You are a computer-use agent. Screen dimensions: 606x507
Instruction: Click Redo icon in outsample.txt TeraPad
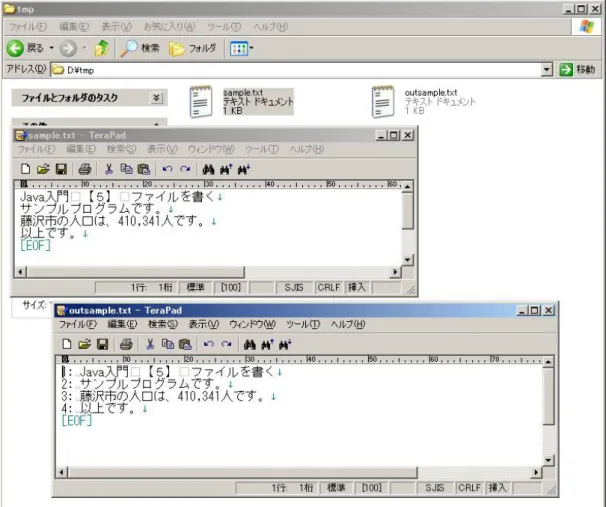click(x=226, y=344)
